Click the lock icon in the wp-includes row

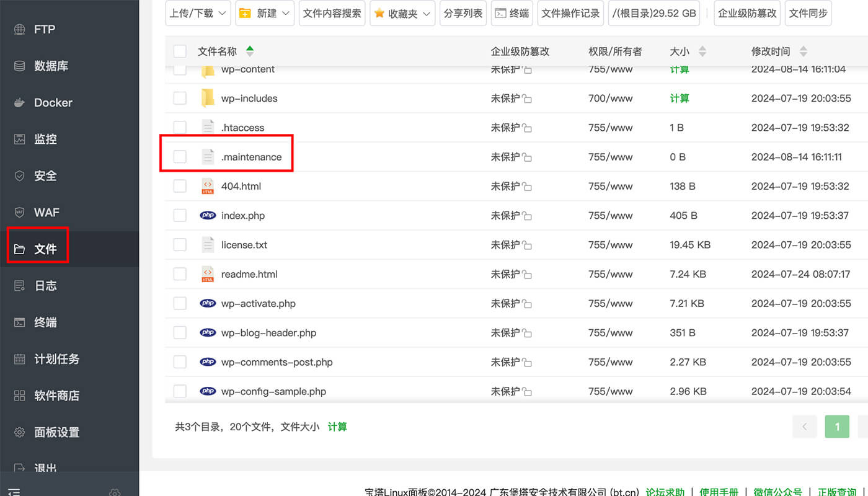(x=527, y=99)
